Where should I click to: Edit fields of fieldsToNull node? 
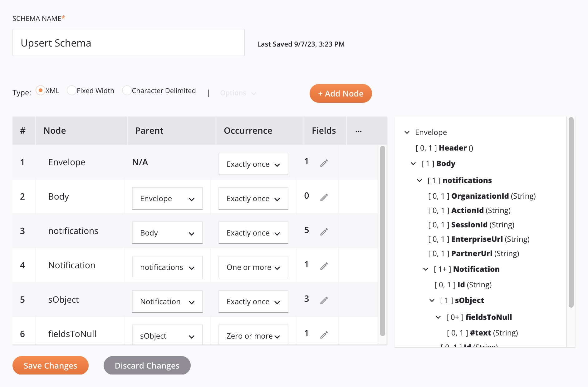point(324,335)
